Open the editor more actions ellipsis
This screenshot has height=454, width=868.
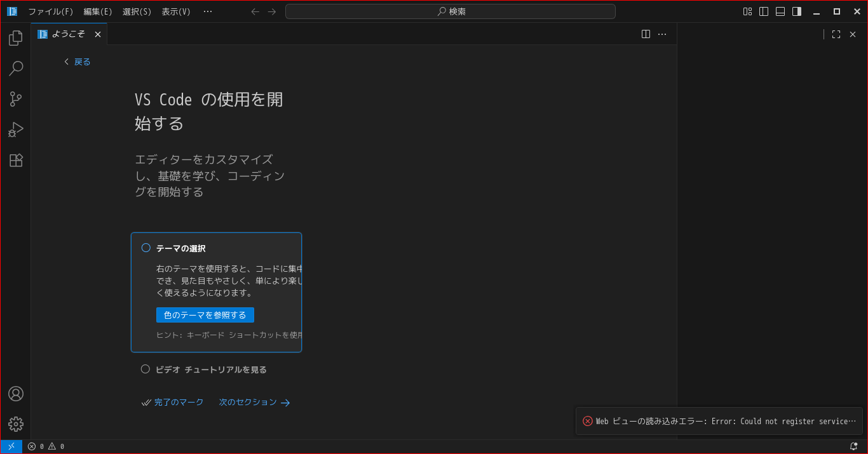coord(662,34)
